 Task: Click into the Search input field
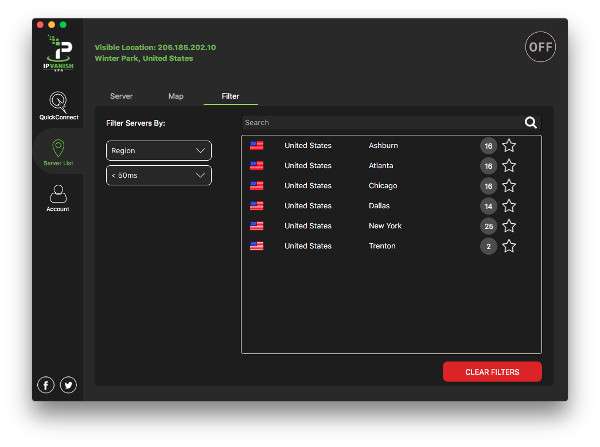(380, 123)
